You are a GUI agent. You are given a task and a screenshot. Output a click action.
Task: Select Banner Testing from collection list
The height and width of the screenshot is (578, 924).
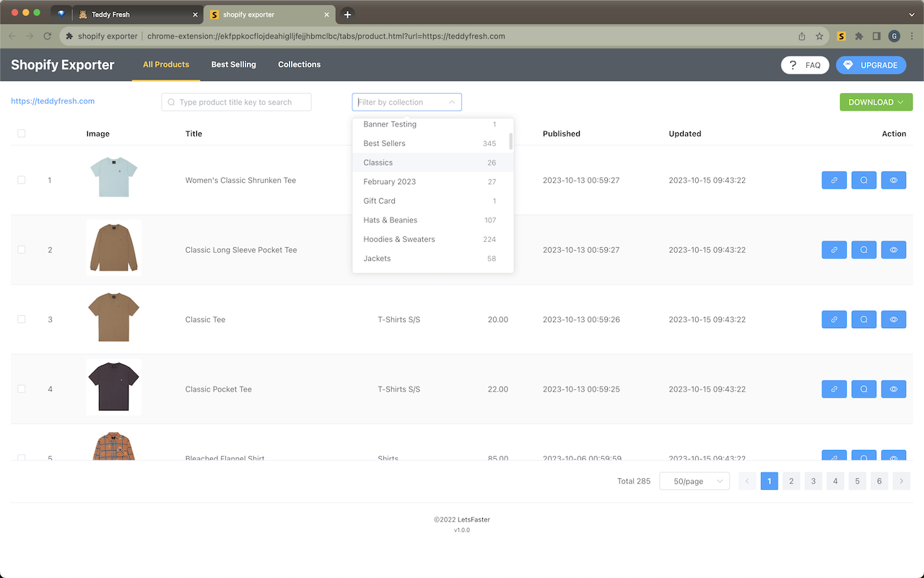[432, 124]
